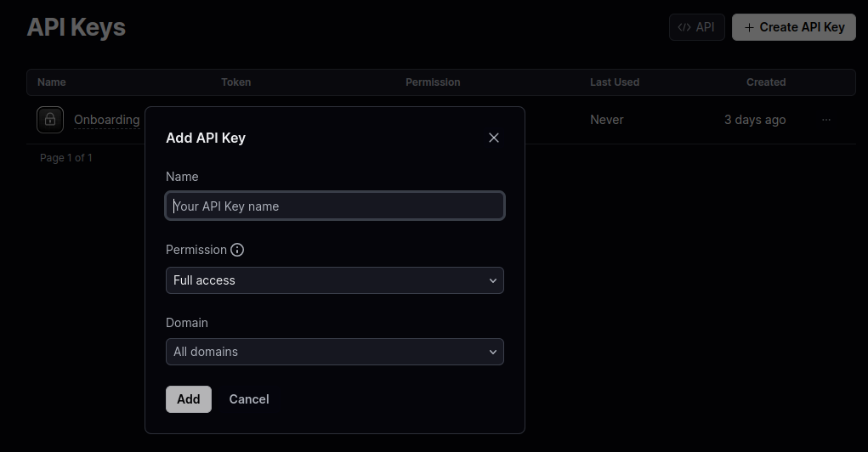Select the Created column header

pos(766,82)
